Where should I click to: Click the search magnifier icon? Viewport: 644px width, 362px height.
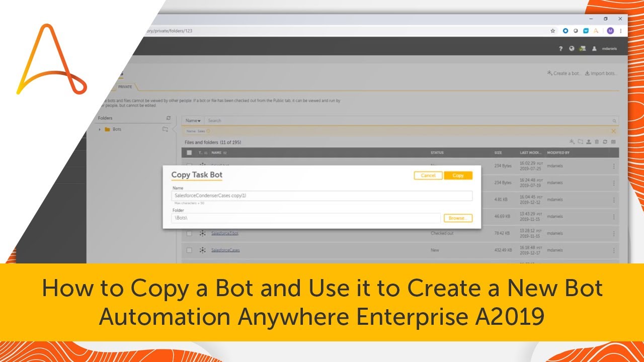614,121
